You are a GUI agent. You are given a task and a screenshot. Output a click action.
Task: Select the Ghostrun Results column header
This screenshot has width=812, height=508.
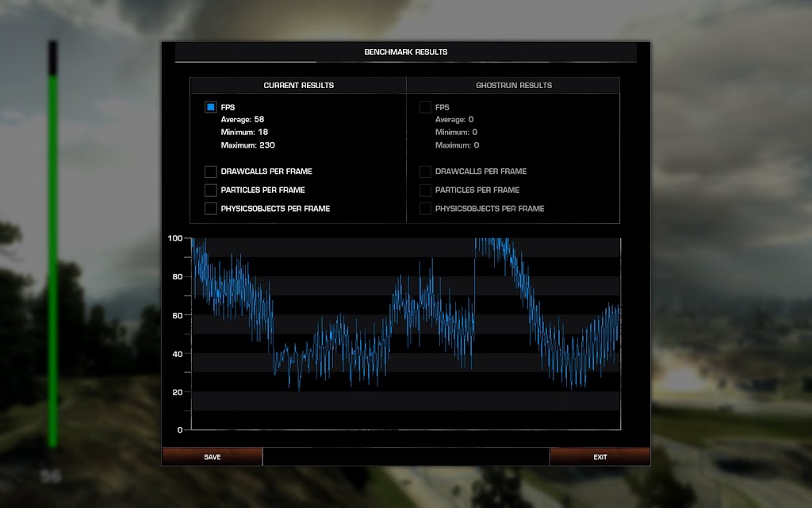[x=514, y=85]
